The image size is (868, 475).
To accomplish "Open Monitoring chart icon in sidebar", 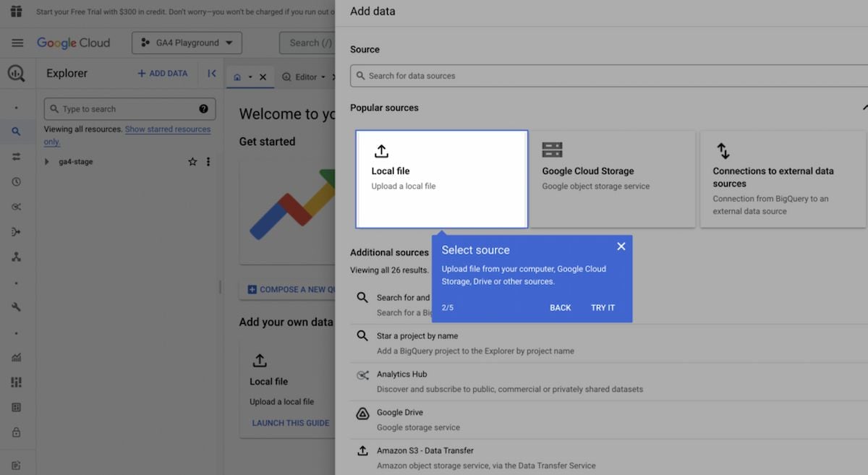I will (x=16, y=357).
